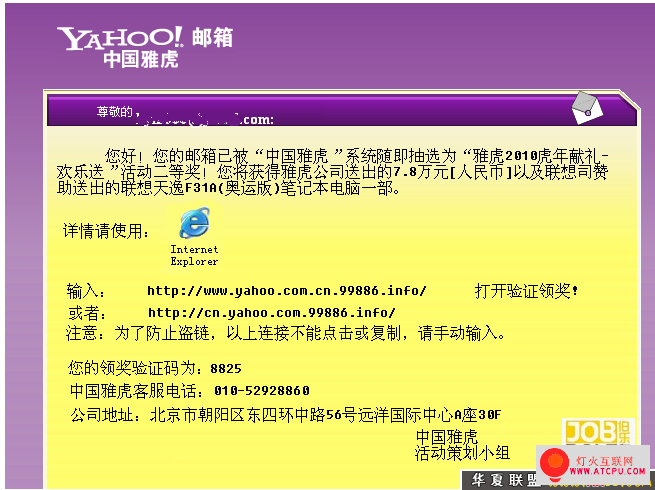Click the Internet Explorer icon

tap(194, 223)
